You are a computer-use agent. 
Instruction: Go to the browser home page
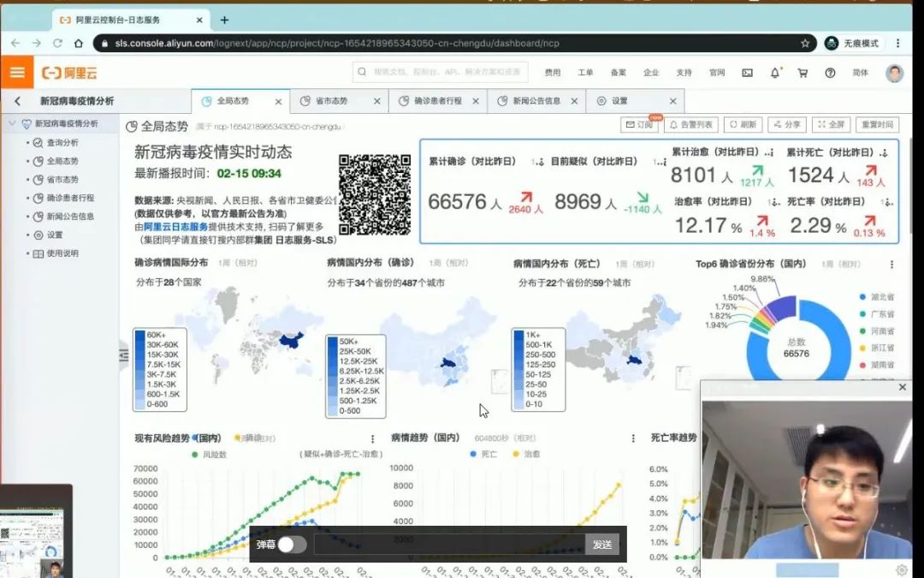coord(79,43)
